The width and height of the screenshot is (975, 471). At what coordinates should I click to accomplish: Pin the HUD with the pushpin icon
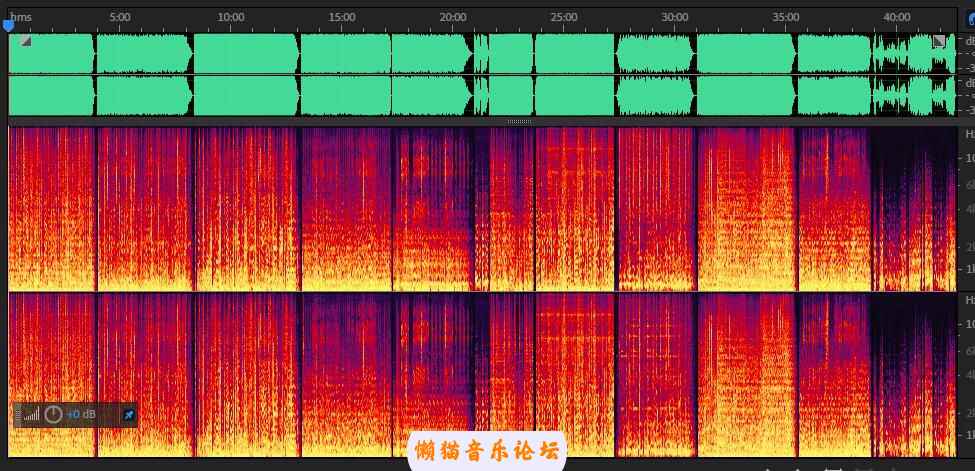[128, 414]
